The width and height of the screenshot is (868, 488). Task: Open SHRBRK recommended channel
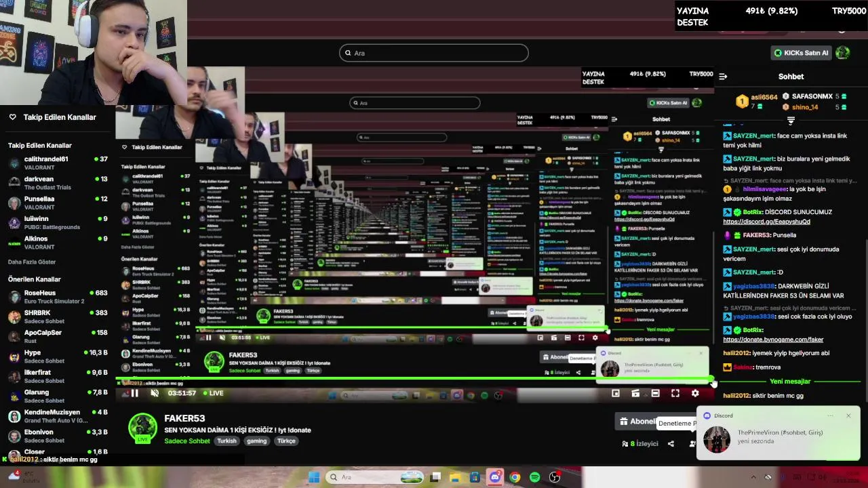click(x=58, y=317)
